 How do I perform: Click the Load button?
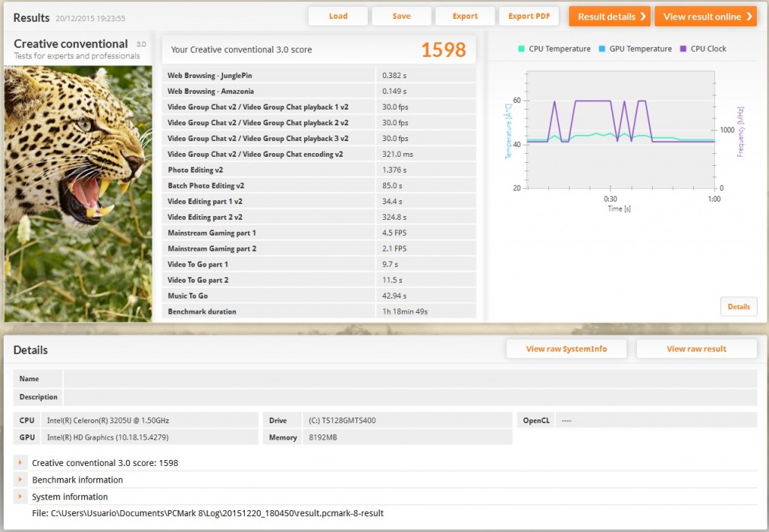338,17
